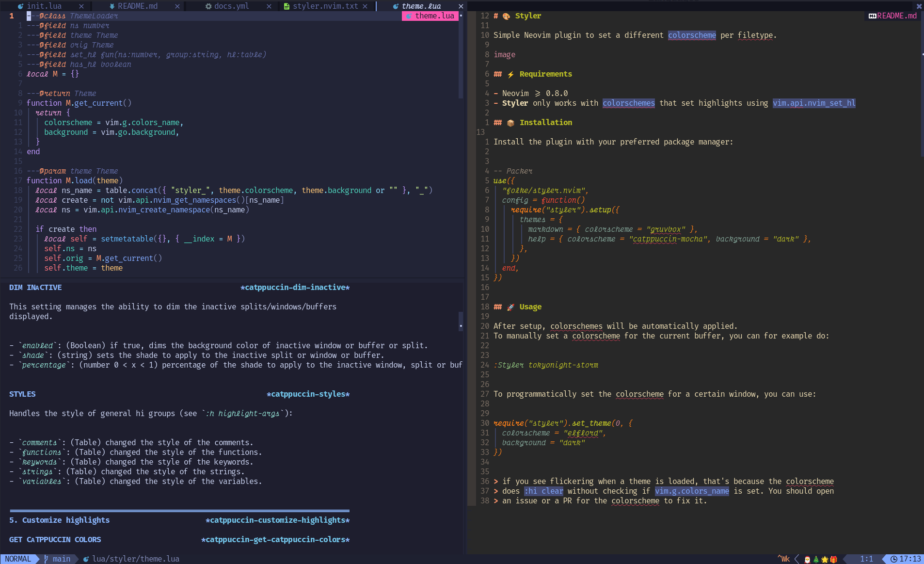Click the '5. Customize highlights' heading
Viewport: 924px width, 564px height.
[59, 520]
